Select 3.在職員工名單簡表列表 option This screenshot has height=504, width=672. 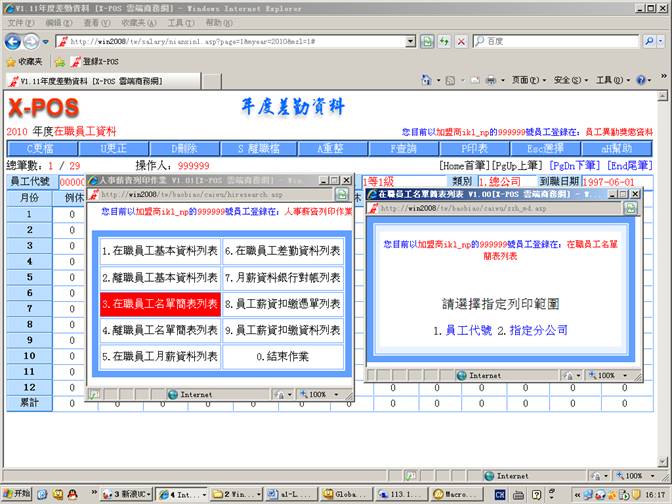160,304
